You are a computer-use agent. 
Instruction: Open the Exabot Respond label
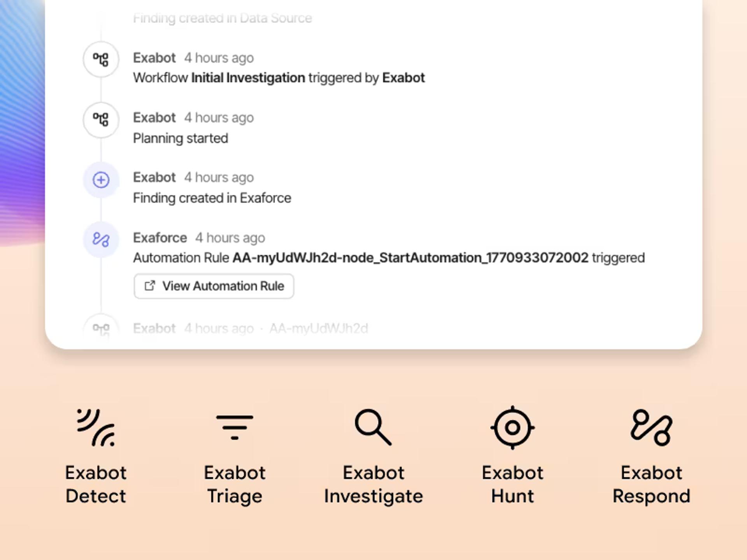[651, 485]
